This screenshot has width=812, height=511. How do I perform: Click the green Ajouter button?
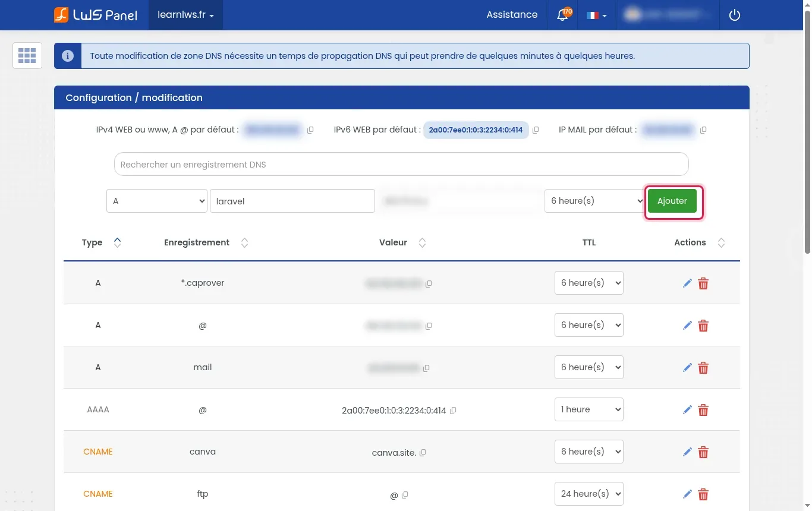pos(672,201)
